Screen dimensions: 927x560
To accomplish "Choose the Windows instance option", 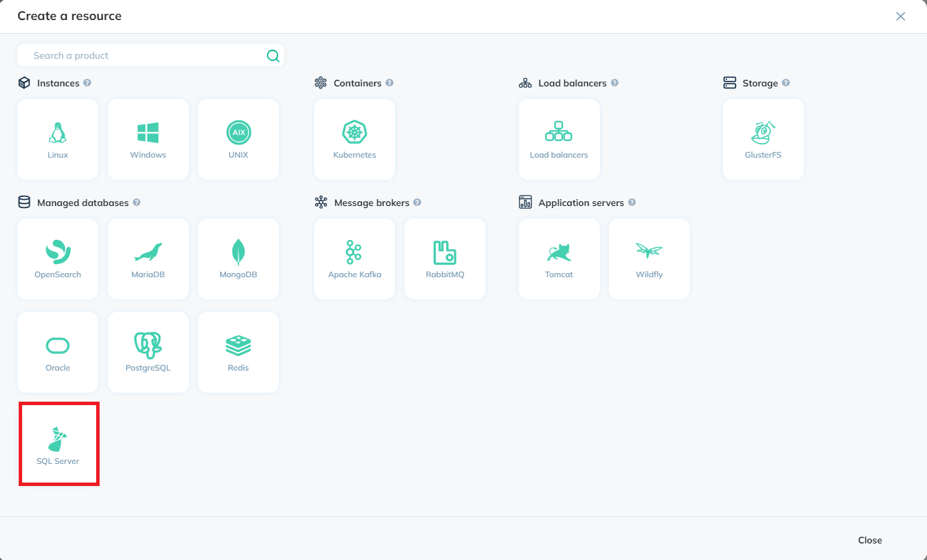I will point(148,139).
